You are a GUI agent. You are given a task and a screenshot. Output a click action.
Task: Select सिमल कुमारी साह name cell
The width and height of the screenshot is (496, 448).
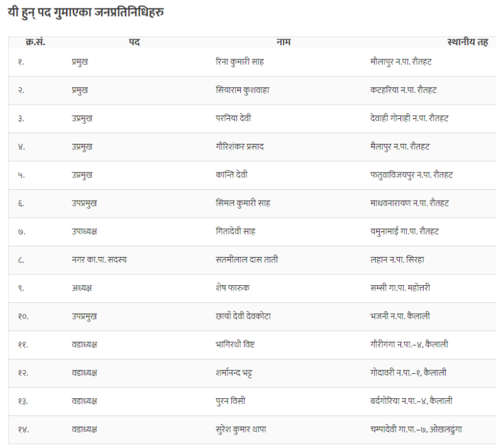[243, 203]
